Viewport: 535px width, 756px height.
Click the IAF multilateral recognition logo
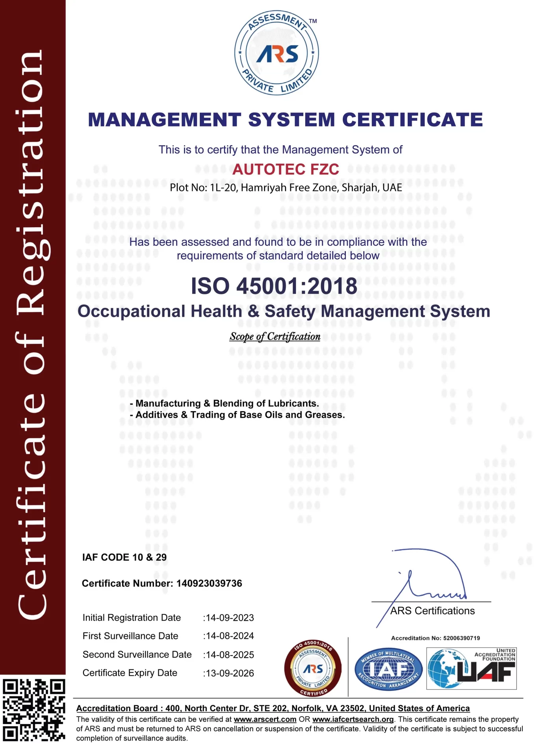click(388, 669)
